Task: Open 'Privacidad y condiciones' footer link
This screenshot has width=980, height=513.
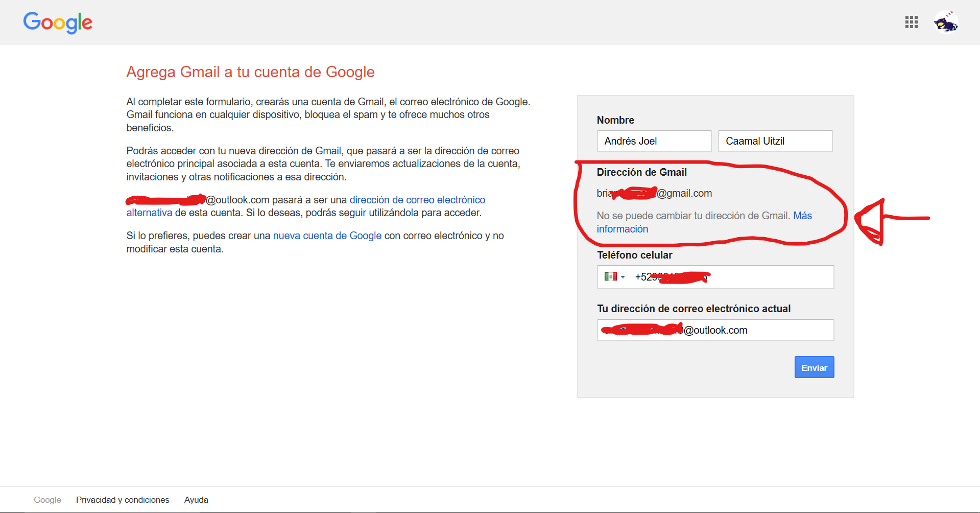Action: (123, 500)
